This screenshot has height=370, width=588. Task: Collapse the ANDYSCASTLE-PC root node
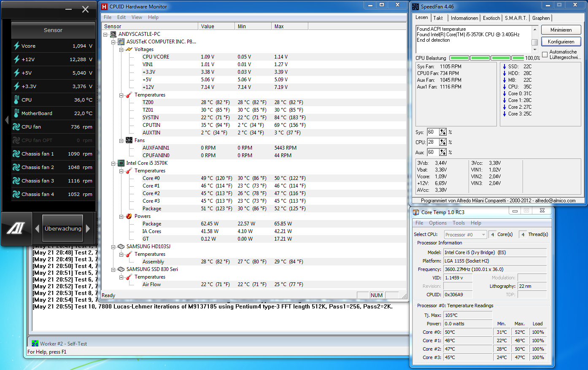point(105,34)
